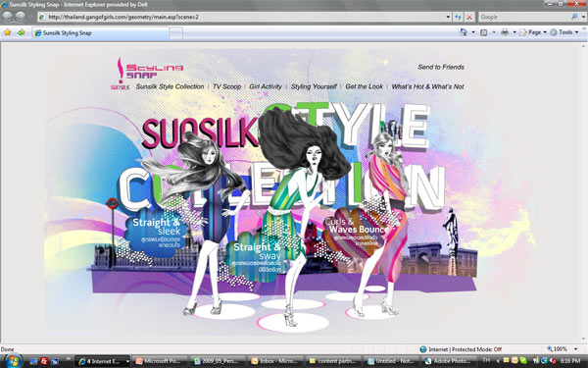Click the third quick launch icon
The height and width of the screenshot is (368, 588).
[55, 361]
